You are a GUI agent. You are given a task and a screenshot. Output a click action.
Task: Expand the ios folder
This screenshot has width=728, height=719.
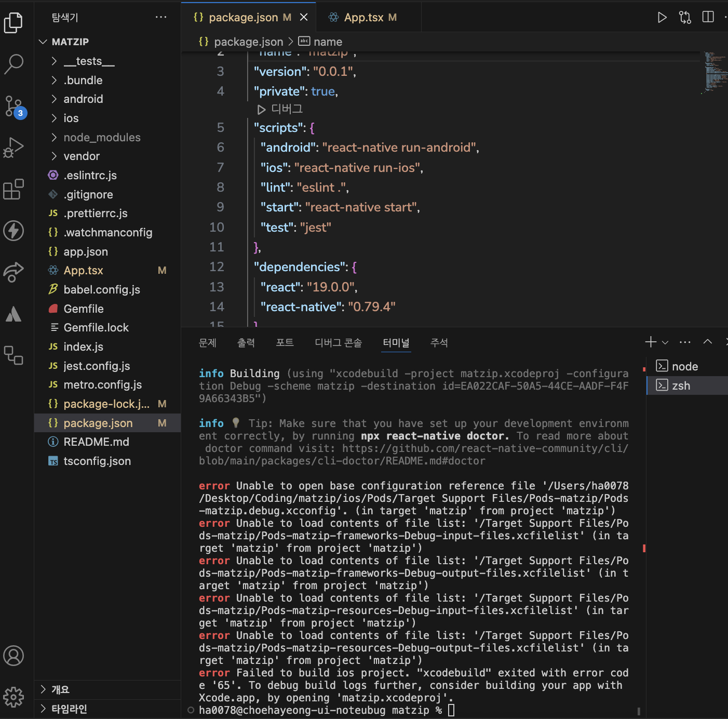point(107,118)
